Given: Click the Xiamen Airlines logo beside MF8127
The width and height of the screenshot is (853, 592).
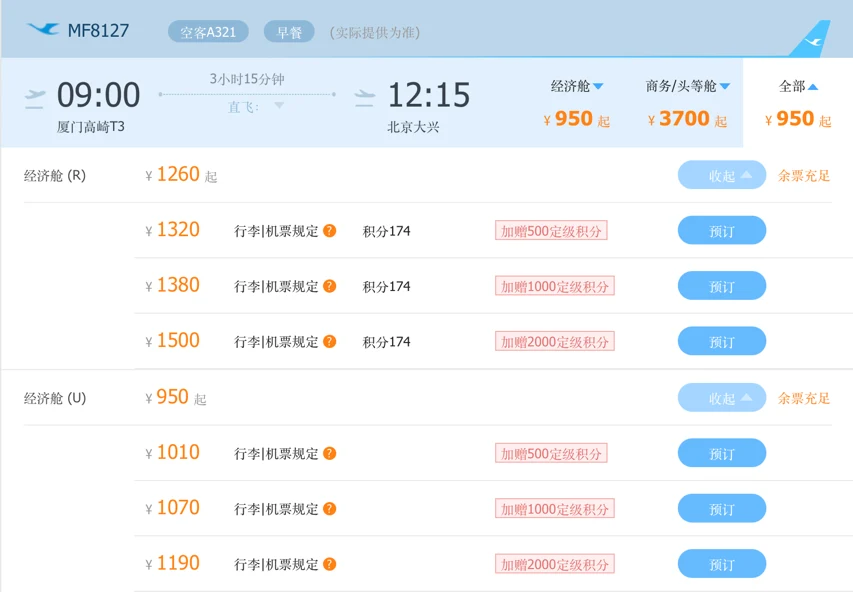Looking at the screenshot, I should [x=44, y=29].
